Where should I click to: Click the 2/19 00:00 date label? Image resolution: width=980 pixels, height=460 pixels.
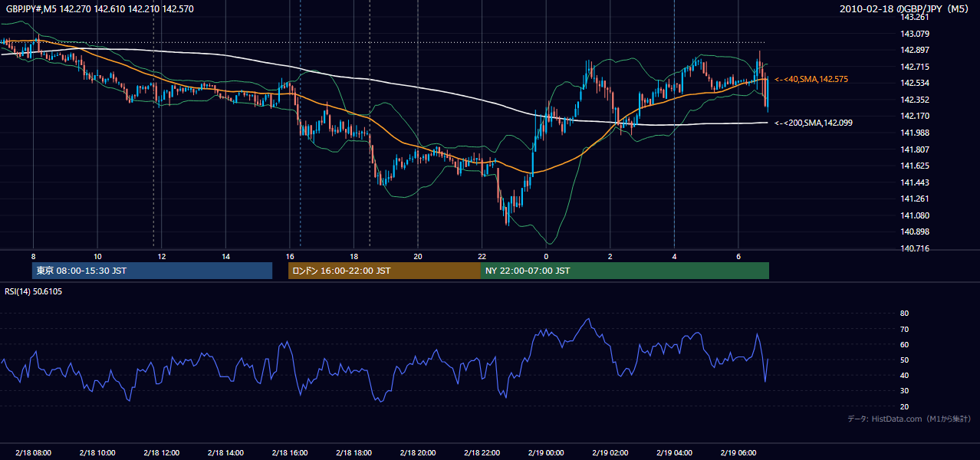(546, 452)
